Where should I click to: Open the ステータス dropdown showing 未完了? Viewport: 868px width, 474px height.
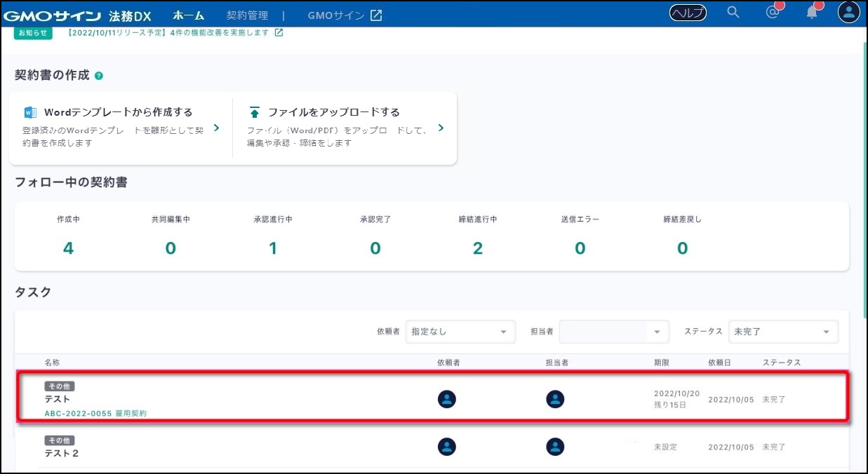coord(782,332)
